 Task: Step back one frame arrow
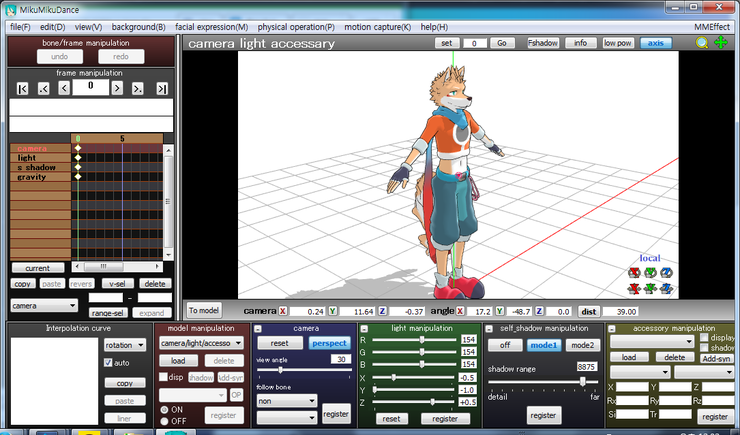tap(64, 88)
